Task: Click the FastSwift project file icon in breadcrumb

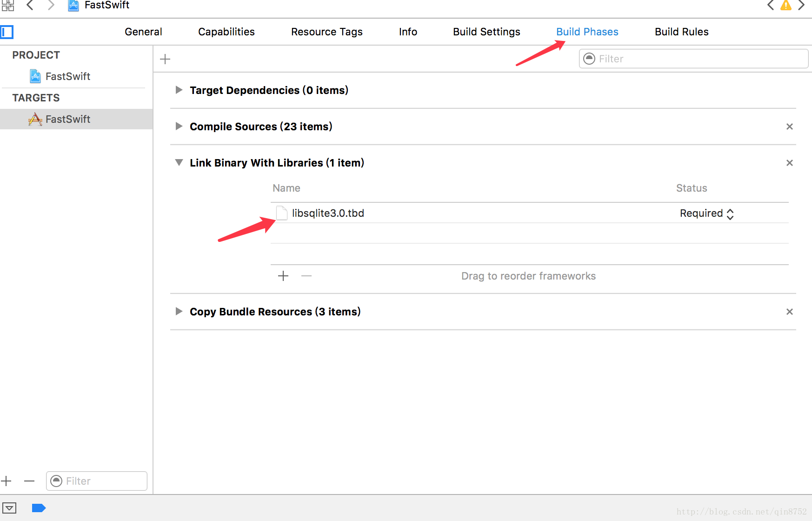Action: coord(73,5)
